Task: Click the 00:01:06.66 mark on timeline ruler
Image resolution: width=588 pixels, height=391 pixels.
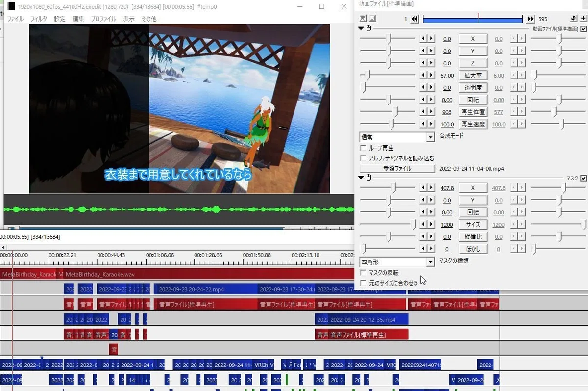Action: [x=160, y=255]
